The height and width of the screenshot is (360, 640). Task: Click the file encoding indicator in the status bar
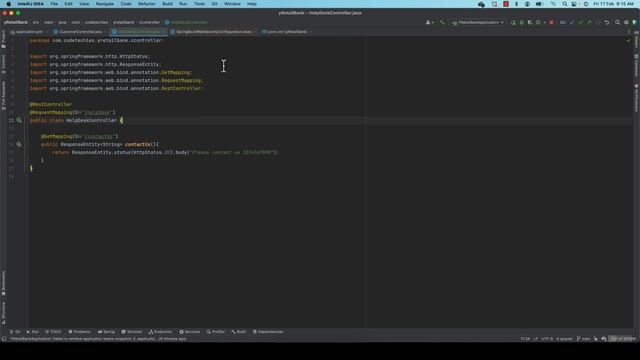[x=547, y=339]
